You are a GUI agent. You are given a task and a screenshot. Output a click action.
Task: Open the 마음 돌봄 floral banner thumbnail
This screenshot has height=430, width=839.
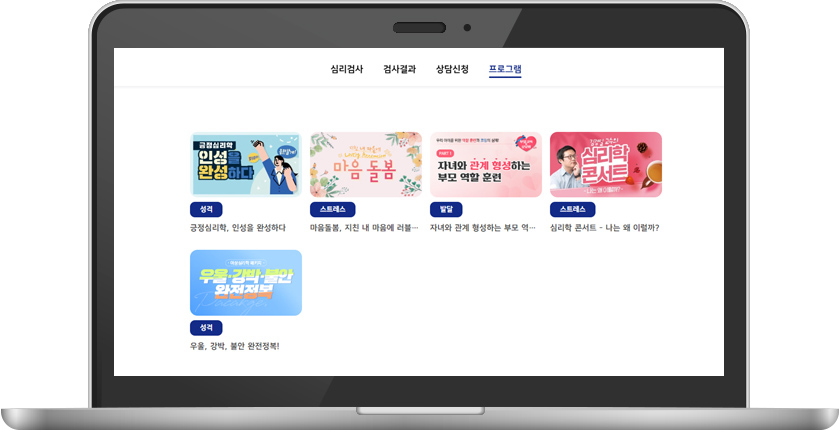coord(366,165)
